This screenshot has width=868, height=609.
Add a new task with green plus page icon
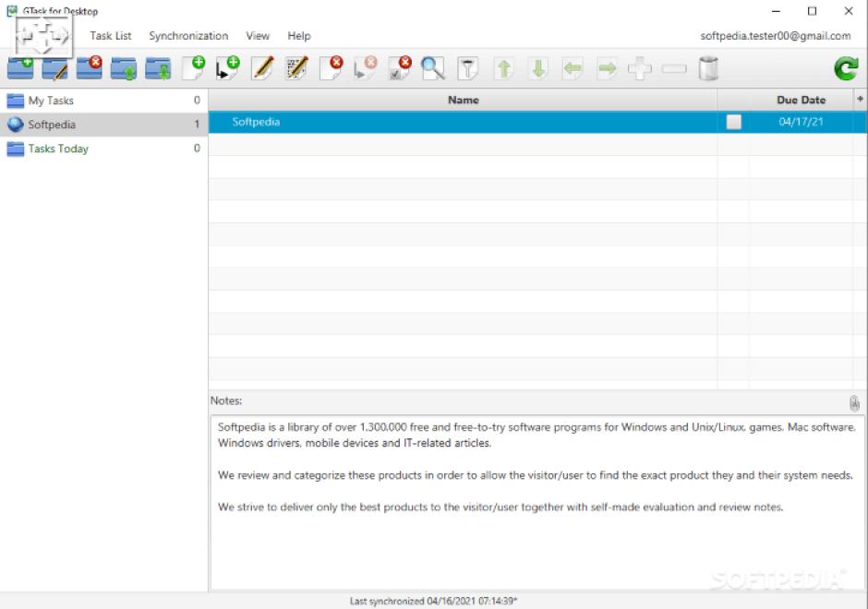click(194, 68)
